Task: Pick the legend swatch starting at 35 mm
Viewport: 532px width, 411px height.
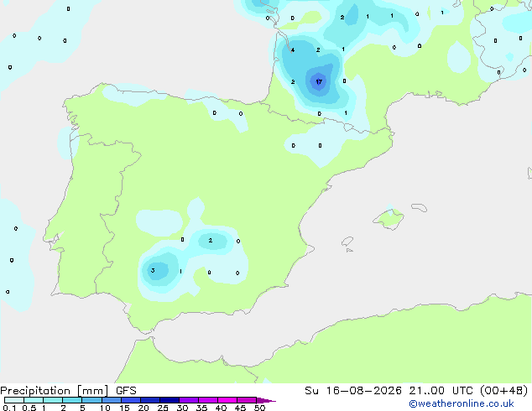Action: pos(207,400)
